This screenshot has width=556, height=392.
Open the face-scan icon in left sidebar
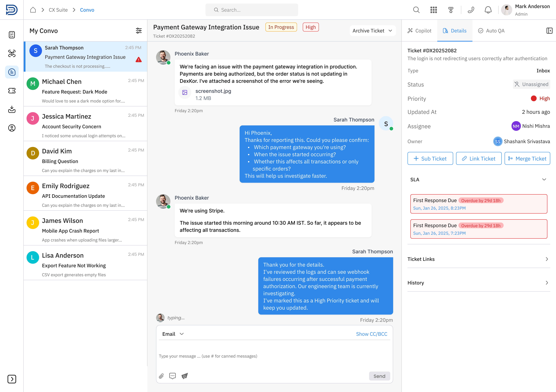coord(12,53)
